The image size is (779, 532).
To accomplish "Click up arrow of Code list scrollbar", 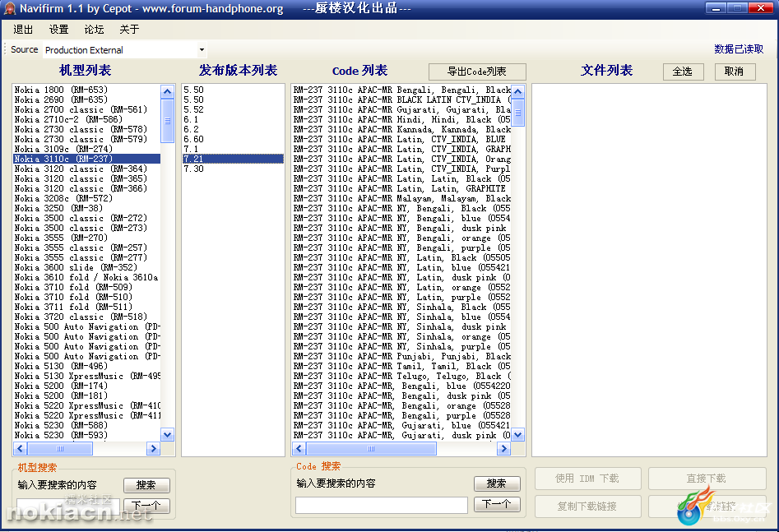I will pyautogui.click(x=518, y=91).
